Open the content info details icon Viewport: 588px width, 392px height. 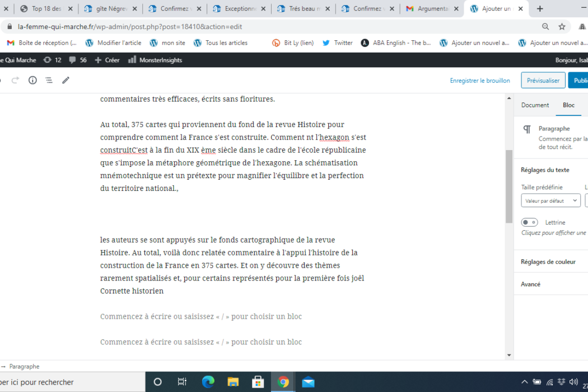coord(32,80)
